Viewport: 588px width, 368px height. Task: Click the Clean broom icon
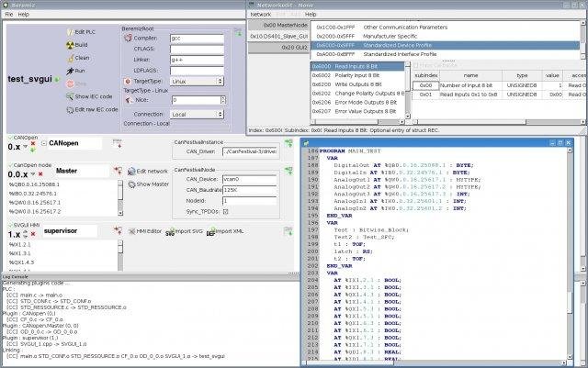(x=70, y=58)
